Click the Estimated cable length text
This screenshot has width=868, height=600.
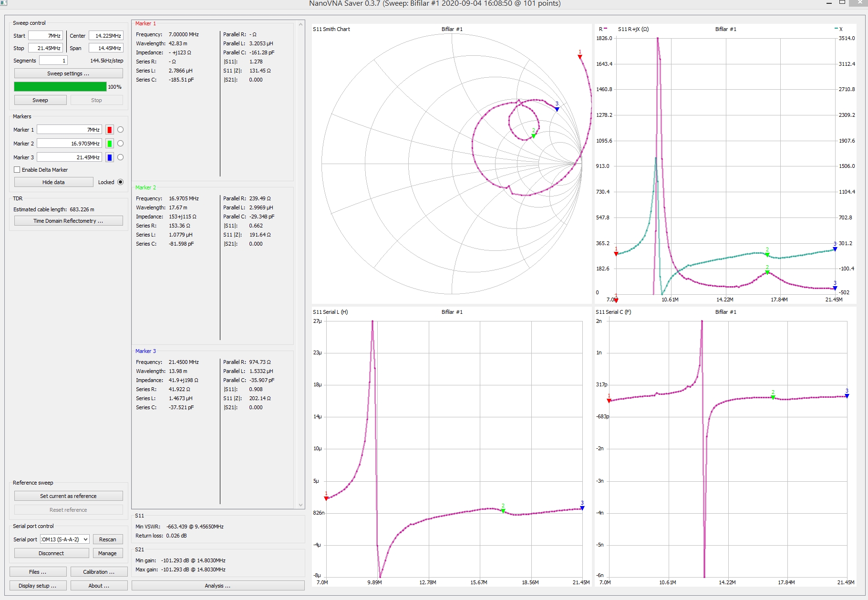pyautogui.click(x=54, y=209)
